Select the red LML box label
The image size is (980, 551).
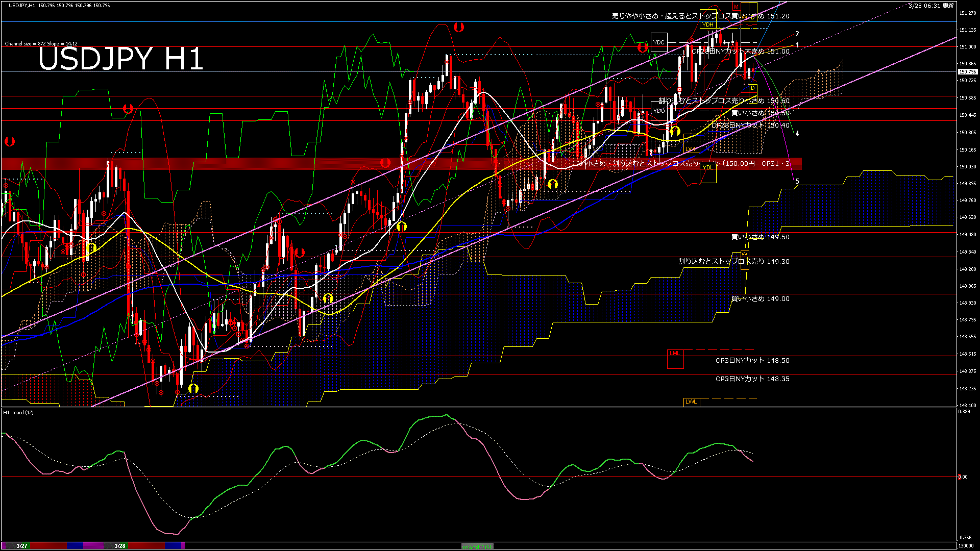click(x=675, y=353)
